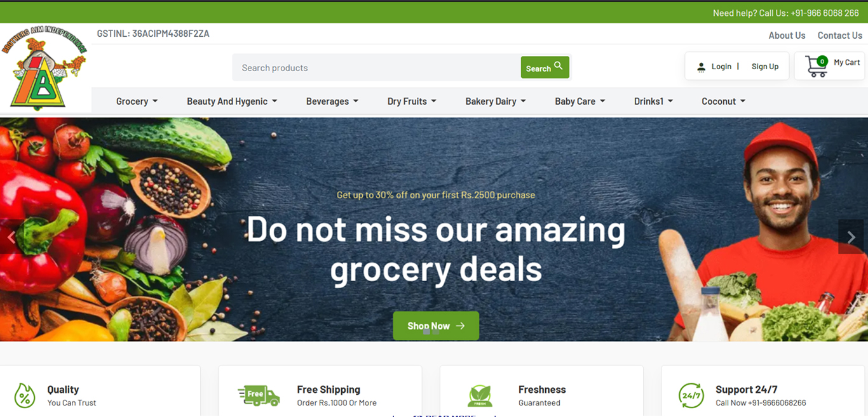The image size is (868, 417).
Task: Click the Support 24/7 circular icon
Action: coord(691,395)
